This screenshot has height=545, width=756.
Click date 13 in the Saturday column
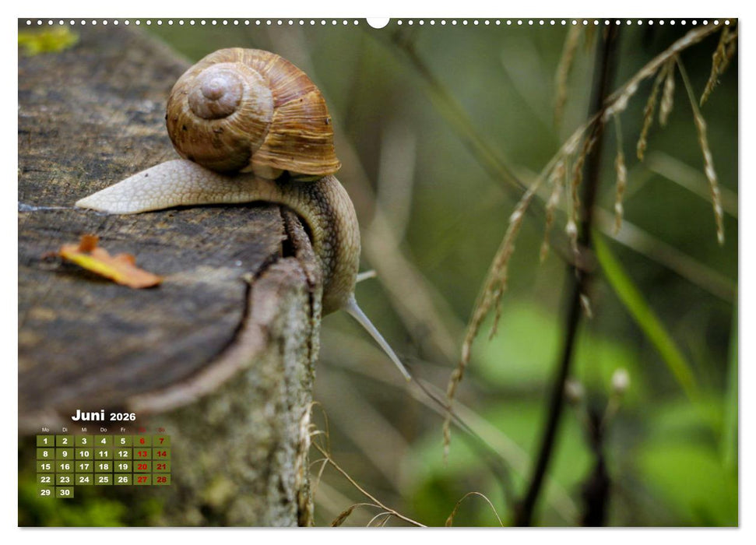[142, 454]
